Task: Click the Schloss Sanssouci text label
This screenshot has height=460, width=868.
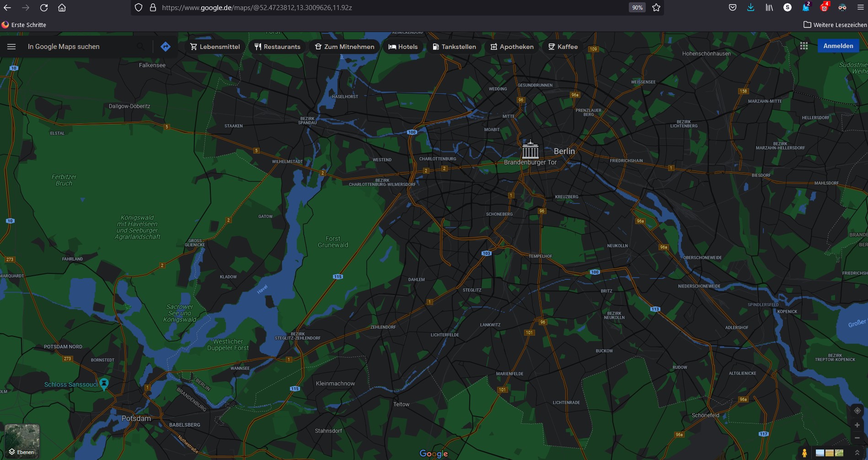Action: pyautogui.click(x=71, y=385)
